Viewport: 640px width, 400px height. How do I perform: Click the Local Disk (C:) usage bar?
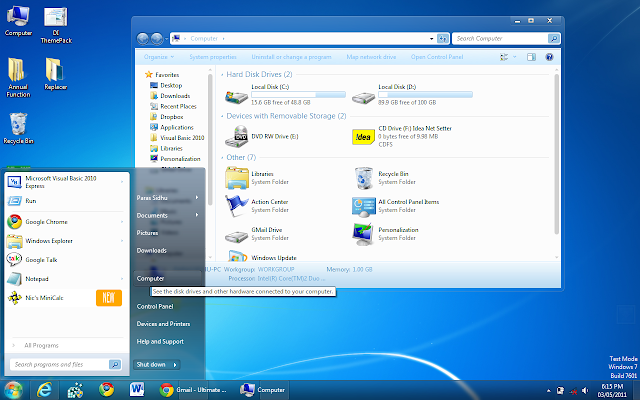click(298, 95)
